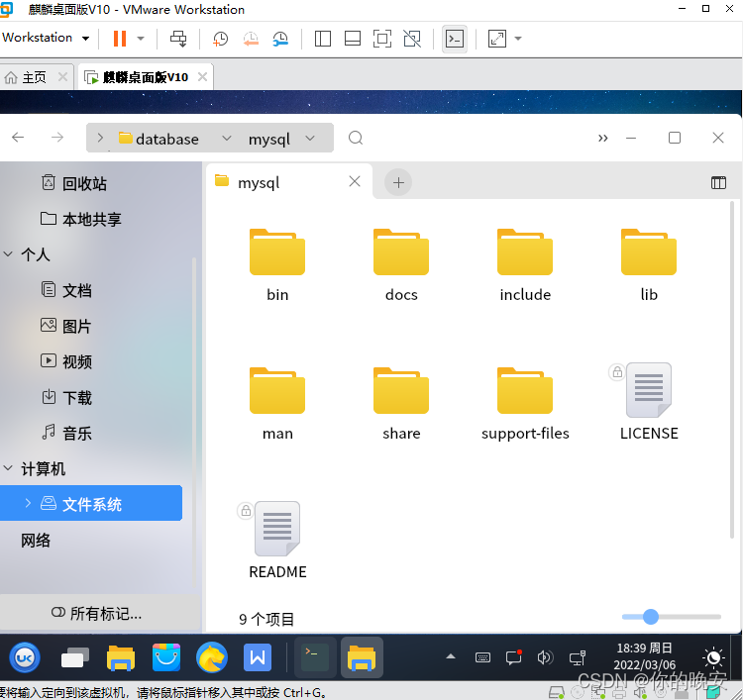Image resolution: width=743 pixels, height=700 pixels.
Task: Open the file manager search
Action: (x=356, y=138)
